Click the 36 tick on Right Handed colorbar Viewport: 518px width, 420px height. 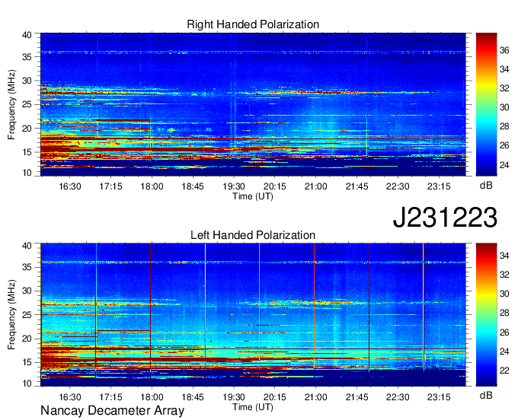click(504, 50)
